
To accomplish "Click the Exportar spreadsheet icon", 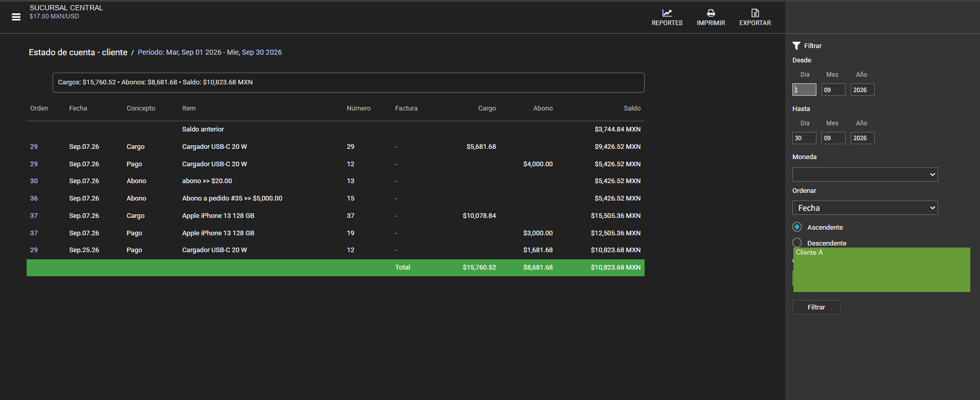I will 755,13.
